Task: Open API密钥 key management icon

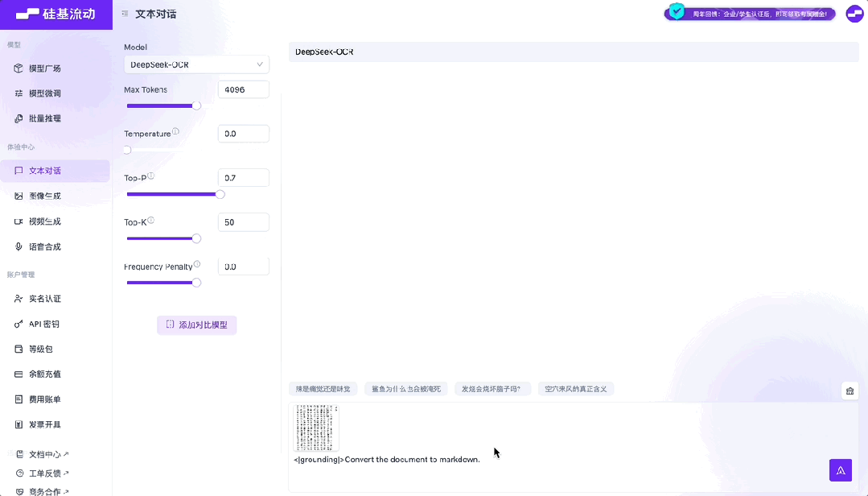Action: (18, 324)
